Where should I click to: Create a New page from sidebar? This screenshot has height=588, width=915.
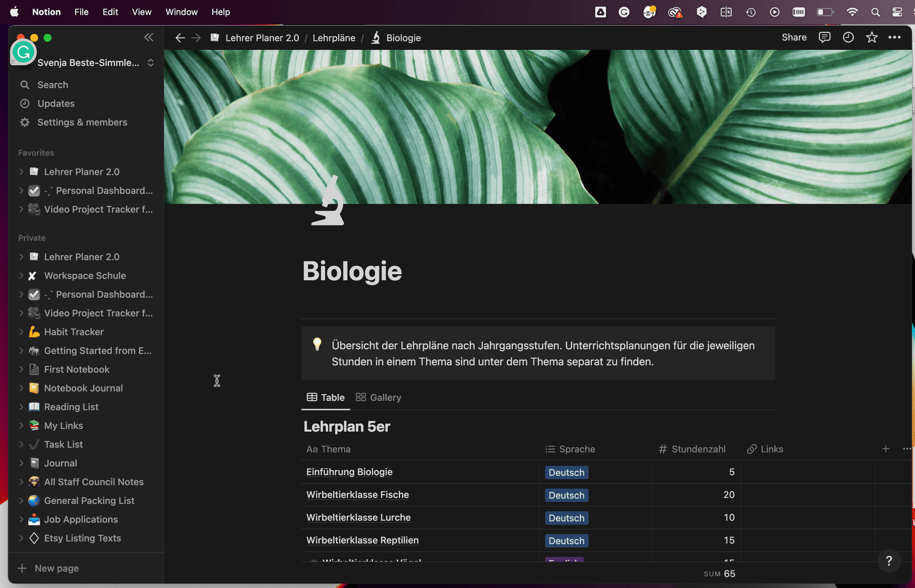[56, 569]
